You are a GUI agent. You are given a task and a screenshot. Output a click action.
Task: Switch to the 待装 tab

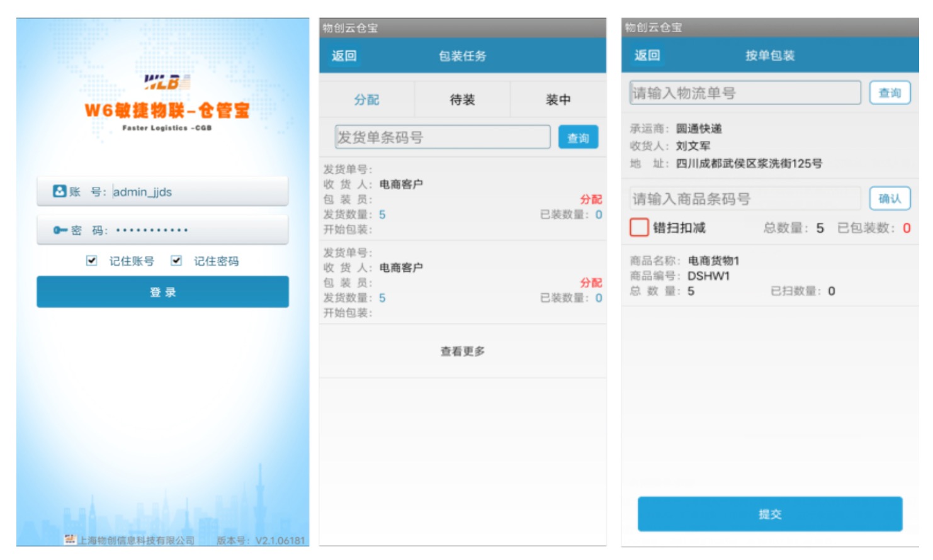pos(462,99)
